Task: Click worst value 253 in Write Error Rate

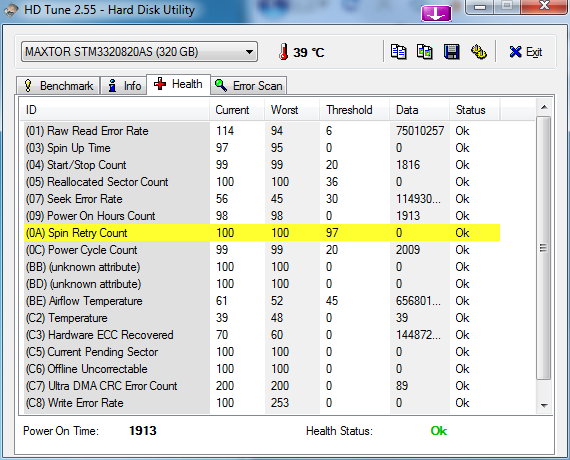Action: coord(280,403)
